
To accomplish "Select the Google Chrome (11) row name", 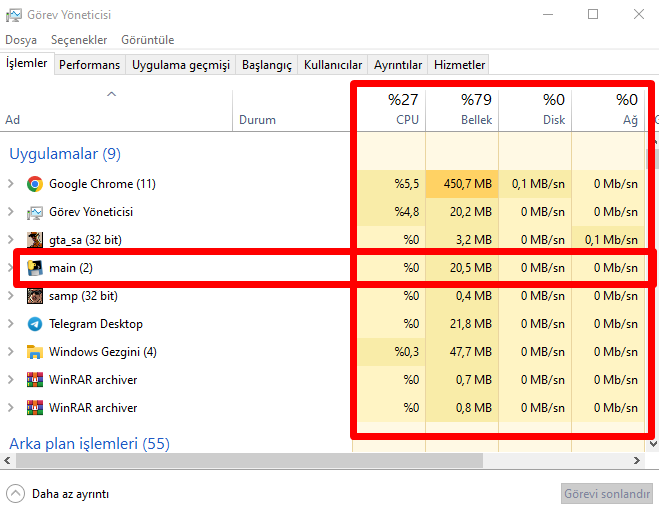I will tap(102, 184).
